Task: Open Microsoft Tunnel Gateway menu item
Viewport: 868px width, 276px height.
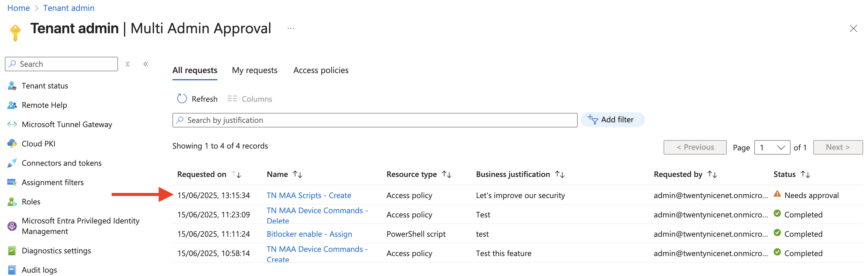Action: coord(67,124)
